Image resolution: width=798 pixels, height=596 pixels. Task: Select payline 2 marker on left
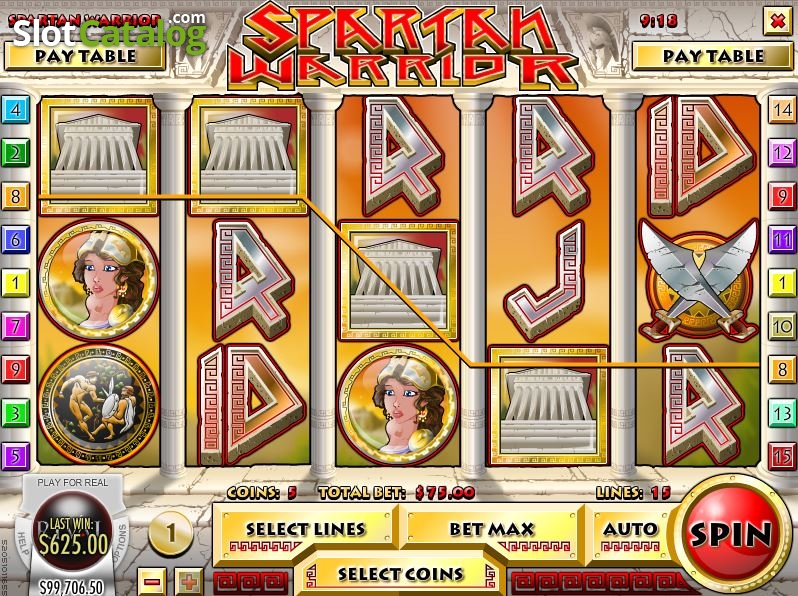[16, 153]
